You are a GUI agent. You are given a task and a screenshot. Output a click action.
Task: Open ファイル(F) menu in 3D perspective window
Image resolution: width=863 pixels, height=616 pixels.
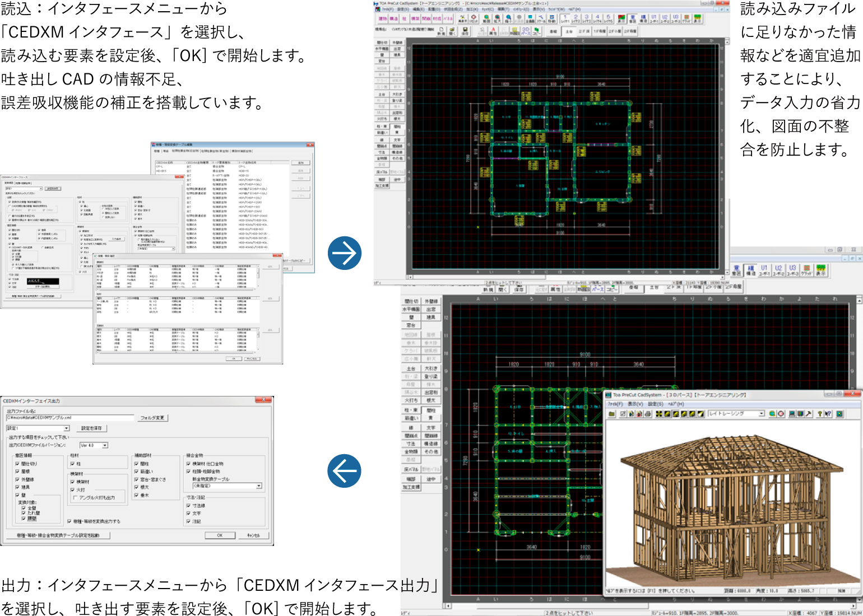615,404
